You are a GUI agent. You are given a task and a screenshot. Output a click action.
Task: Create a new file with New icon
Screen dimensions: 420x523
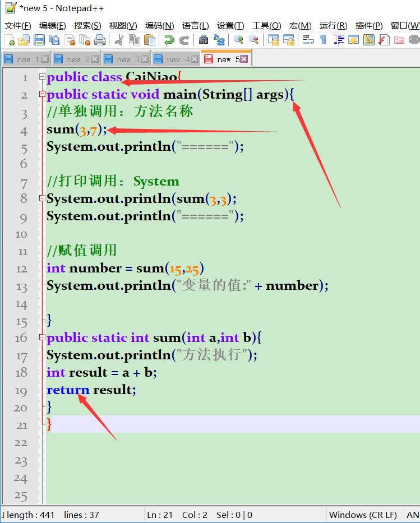10,40
